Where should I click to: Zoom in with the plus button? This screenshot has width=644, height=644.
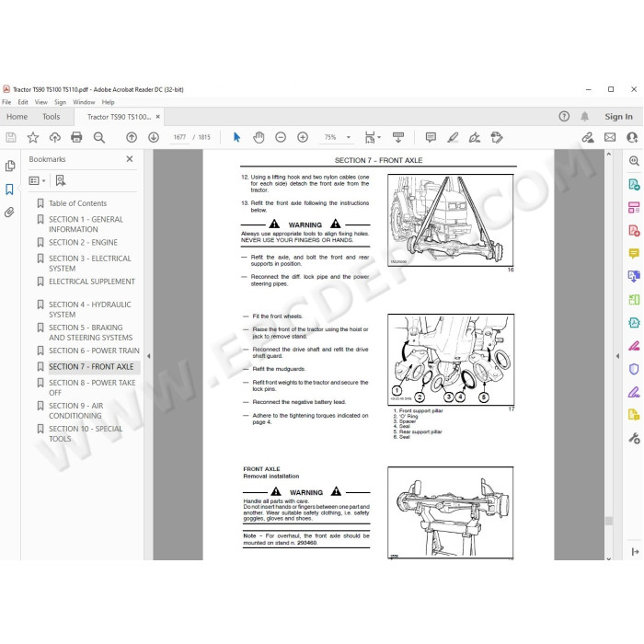[303, 137]
